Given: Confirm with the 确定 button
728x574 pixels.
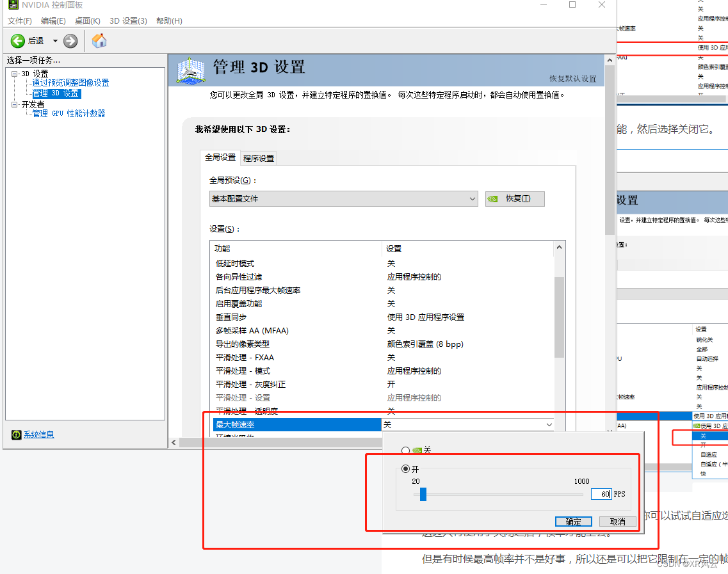Looking at the screenshot, I should point(574,522).
